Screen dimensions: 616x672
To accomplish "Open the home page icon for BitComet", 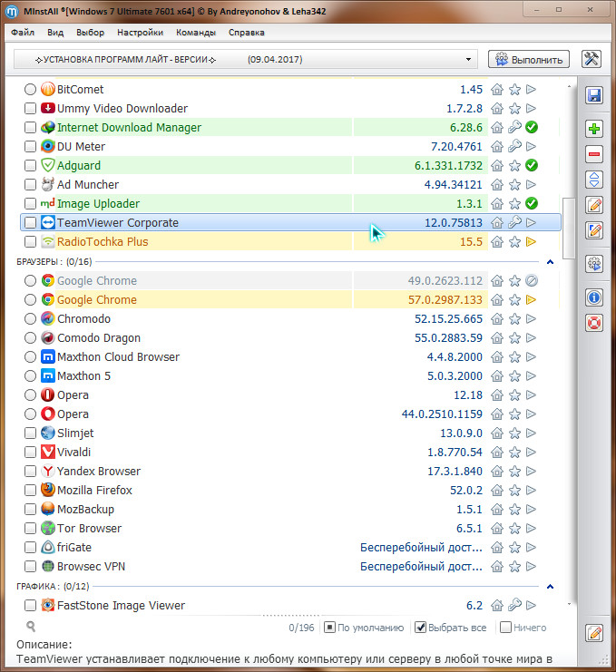I will pyautogui.click(x=497, y=90).
